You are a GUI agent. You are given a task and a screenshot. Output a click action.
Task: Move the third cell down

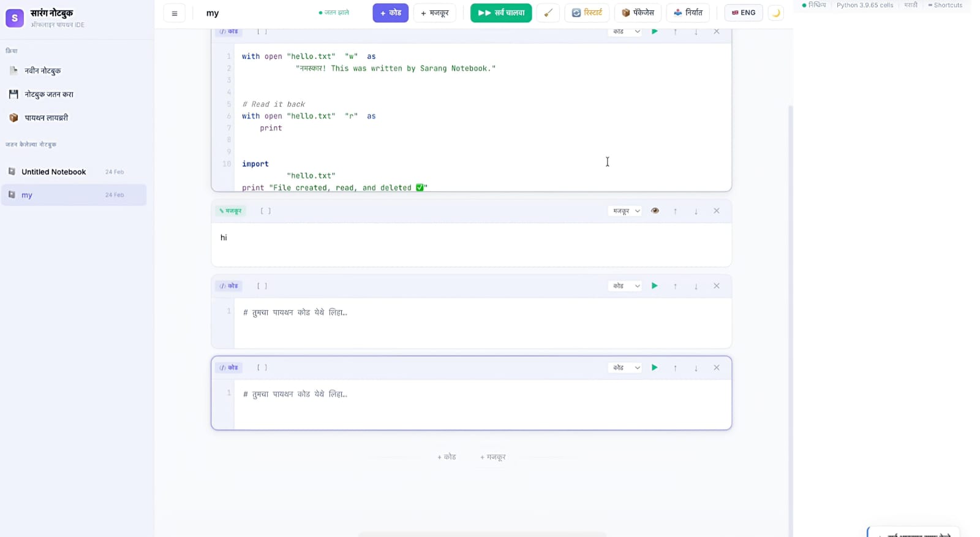tap(696, 286)
